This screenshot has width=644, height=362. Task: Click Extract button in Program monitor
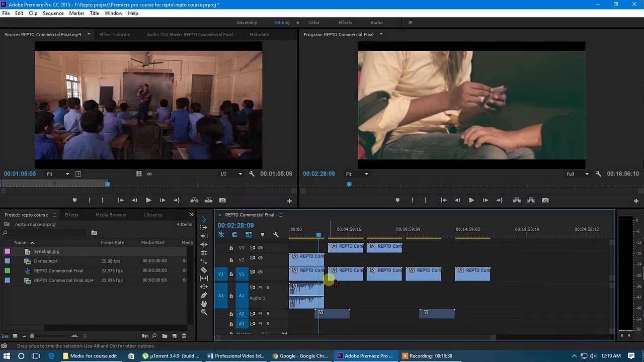click(x=531, y=200)
